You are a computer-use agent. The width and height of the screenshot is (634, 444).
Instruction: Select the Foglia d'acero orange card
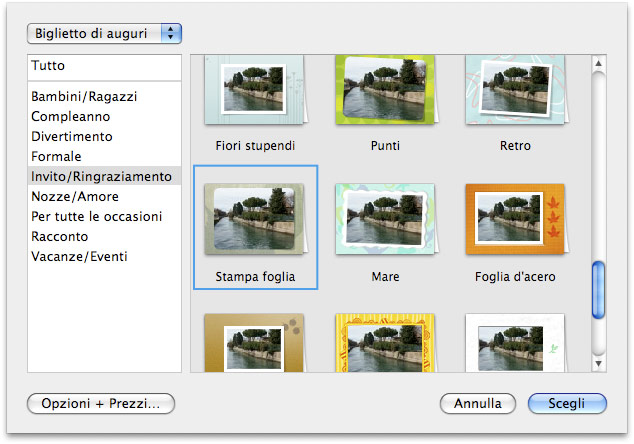(516, 220)
